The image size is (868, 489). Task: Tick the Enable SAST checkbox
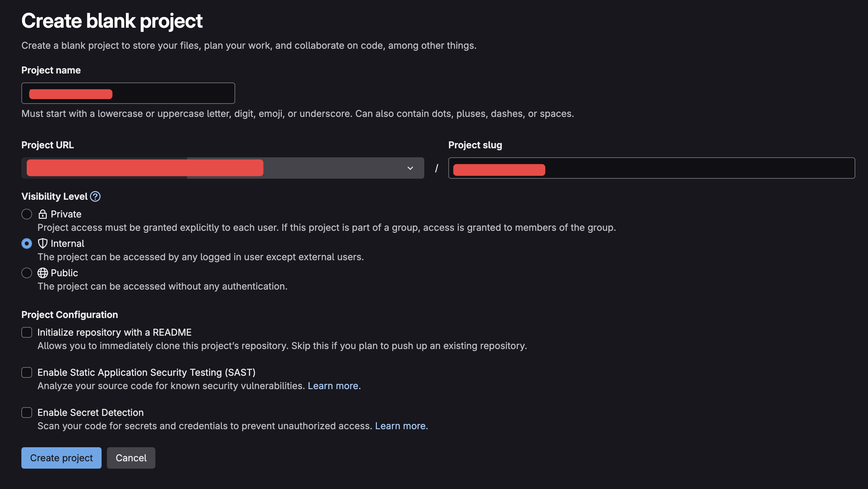(27, 372)
